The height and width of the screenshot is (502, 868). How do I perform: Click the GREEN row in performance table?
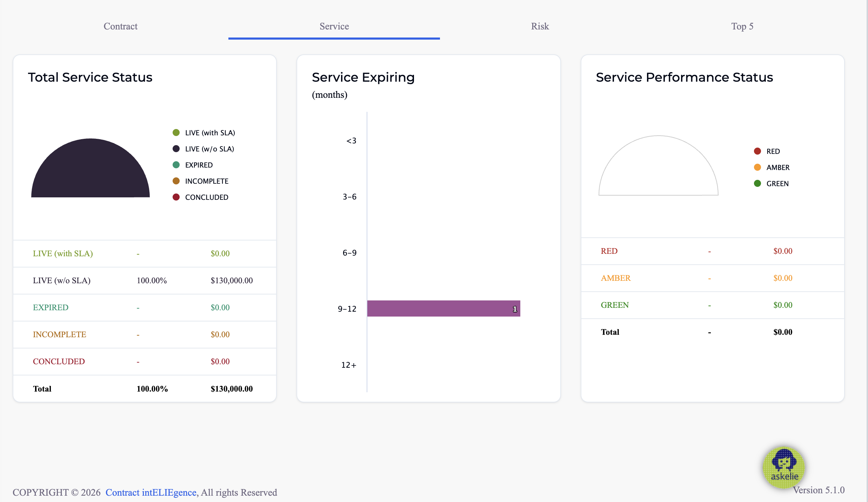[x=713, y=305]
